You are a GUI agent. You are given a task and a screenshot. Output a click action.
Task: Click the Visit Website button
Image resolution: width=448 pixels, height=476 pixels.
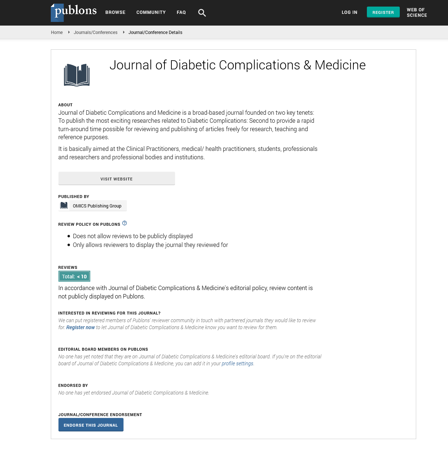coord(117,179)
